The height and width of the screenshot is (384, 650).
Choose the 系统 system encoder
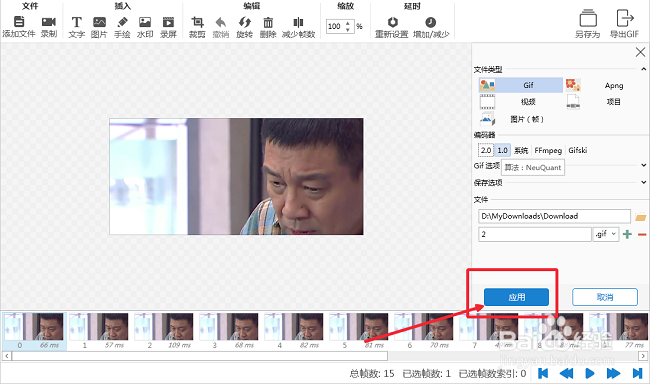521,150
